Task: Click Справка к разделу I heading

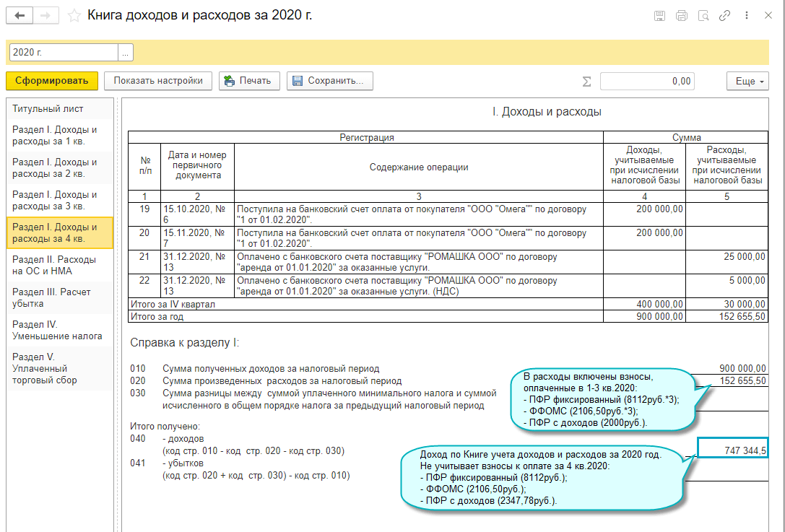Action: click(x=185, y=343)
